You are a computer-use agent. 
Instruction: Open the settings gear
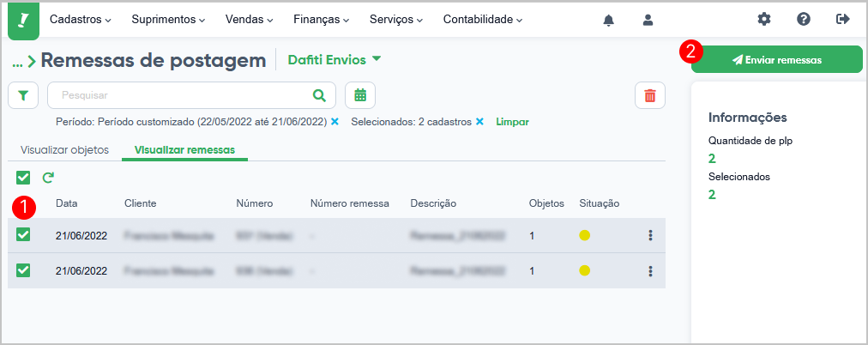[x=764, y=20]
